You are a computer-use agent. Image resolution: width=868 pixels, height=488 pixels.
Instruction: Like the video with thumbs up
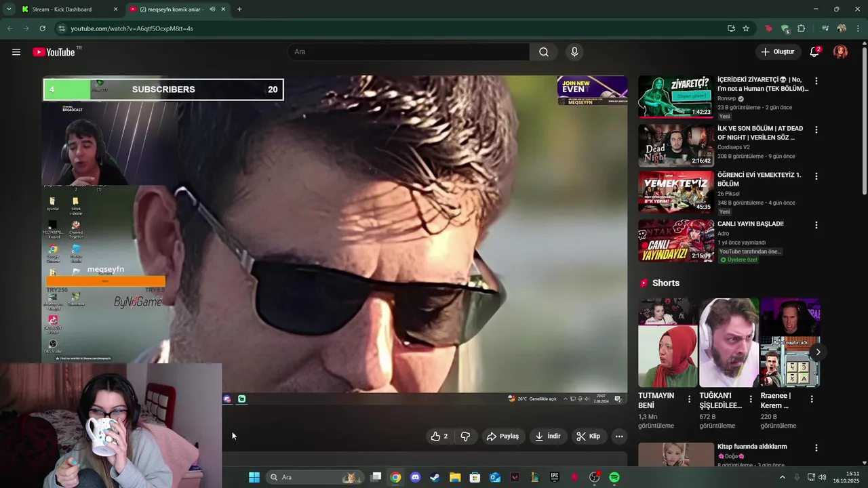(x=439, y=436)
